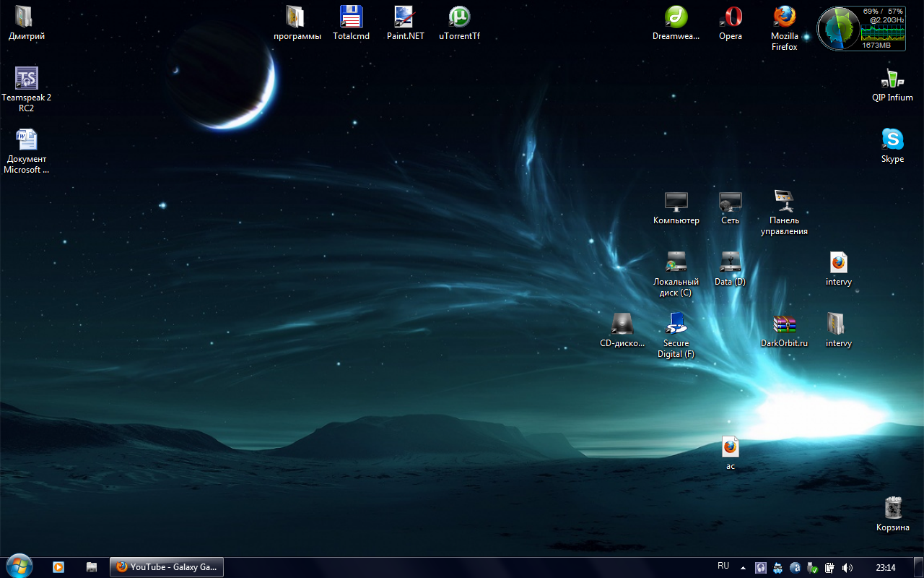Click the Windows Media Player taskbar icon
The height and width of the screenshot is (578, 924).
(x=58, y=567)
